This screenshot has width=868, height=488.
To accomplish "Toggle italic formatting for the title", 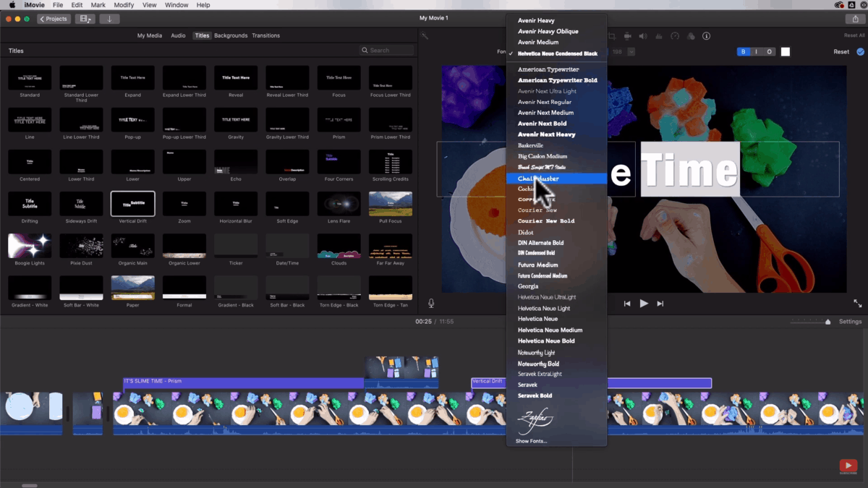I will coord(756,51).
